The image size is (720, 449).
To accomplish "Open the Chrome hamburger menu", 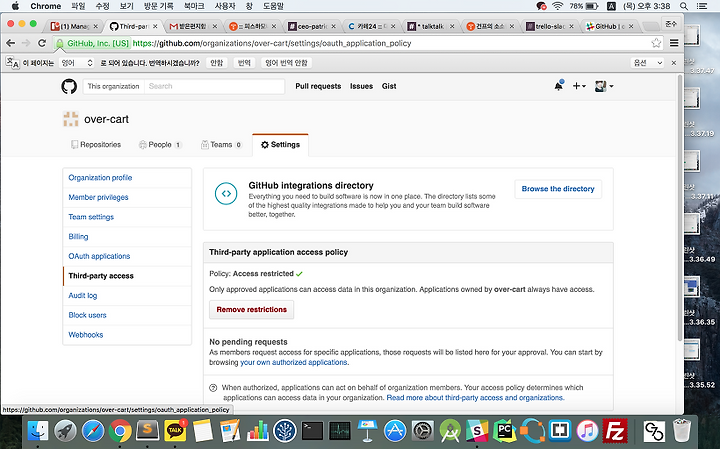I will pos(674,43).
